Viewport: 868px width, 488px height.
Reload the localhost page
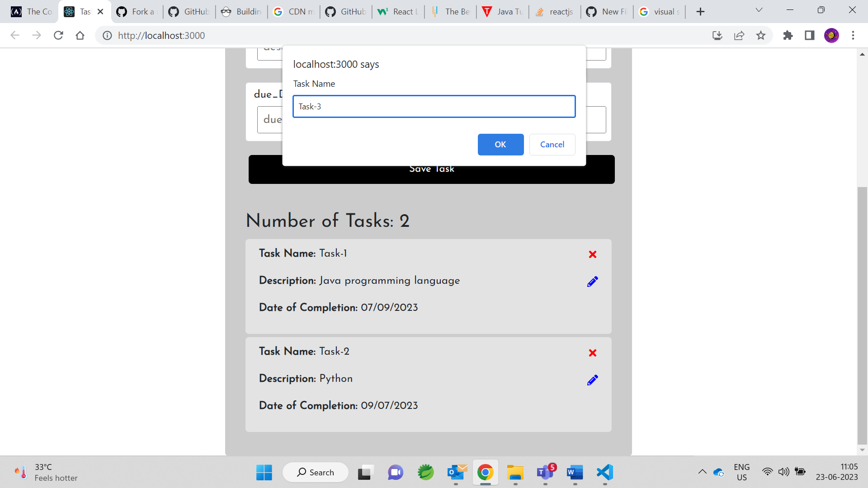(58, 35)
